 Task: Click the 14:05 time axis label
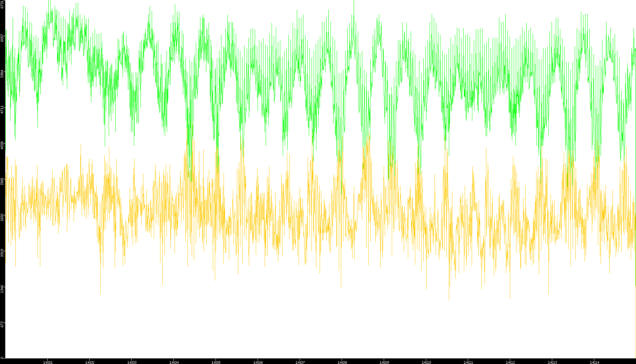tap(216, 362)
